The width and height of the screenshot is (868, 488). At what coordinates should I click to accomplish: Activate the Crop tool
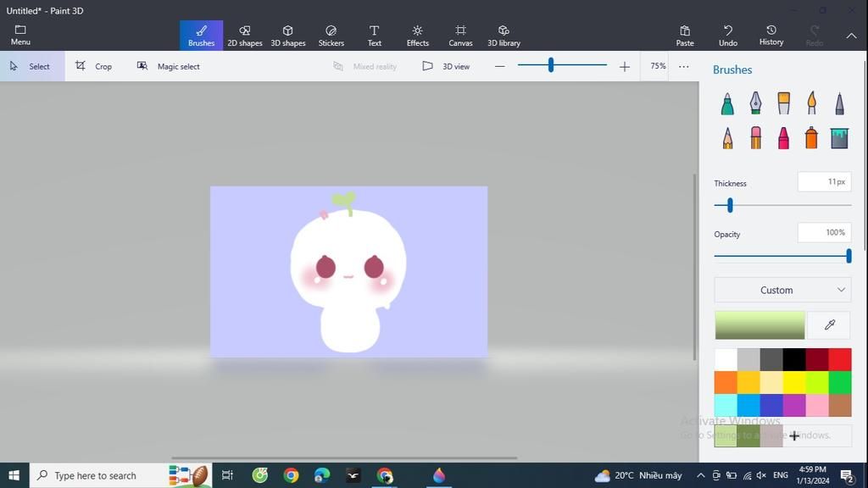click(x=93, y=66)
